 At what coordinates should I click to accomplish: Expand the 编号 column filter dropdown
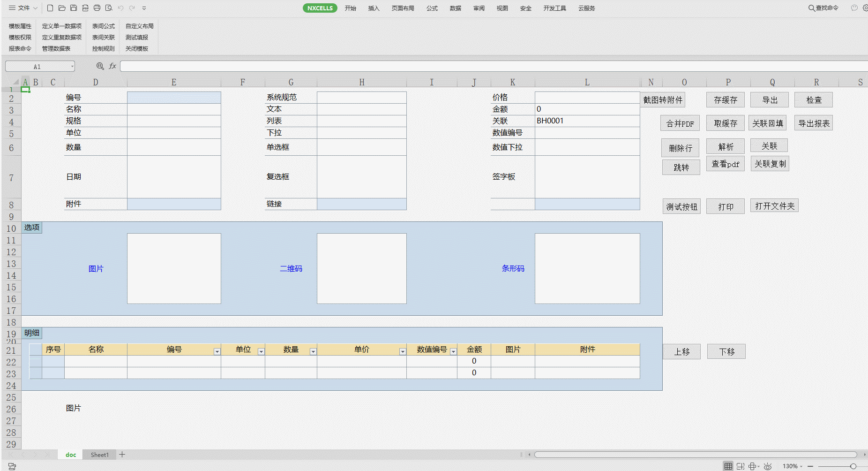[x=217, y=351]
